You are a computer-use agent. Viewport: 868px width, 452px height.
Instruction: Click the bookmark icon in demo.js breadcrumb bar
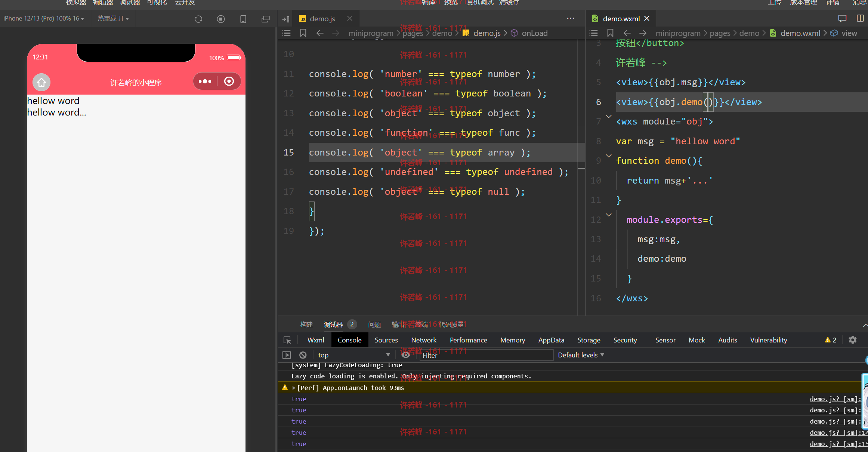tap(303, 33)
